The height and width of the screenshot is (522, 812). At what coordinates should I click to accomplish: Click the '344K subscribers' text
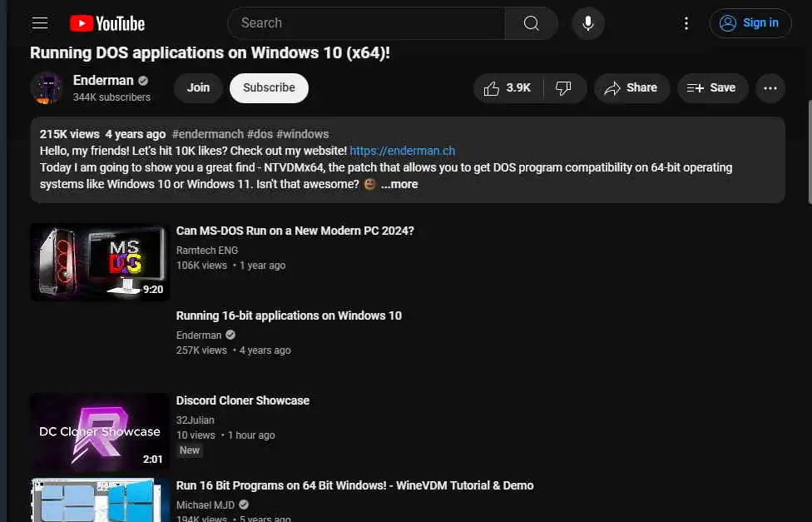pyautogui.click(x=111, y=97)
